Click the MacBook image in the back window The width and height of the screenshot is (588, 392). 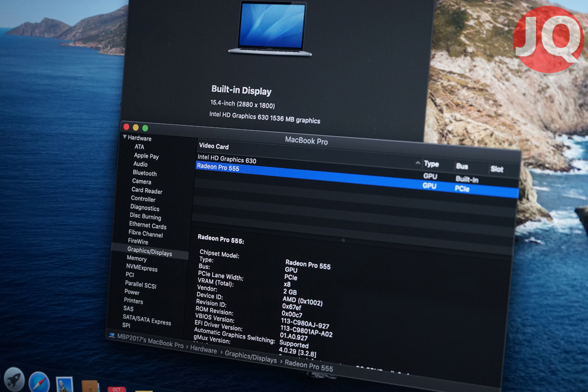coord(270,28)
